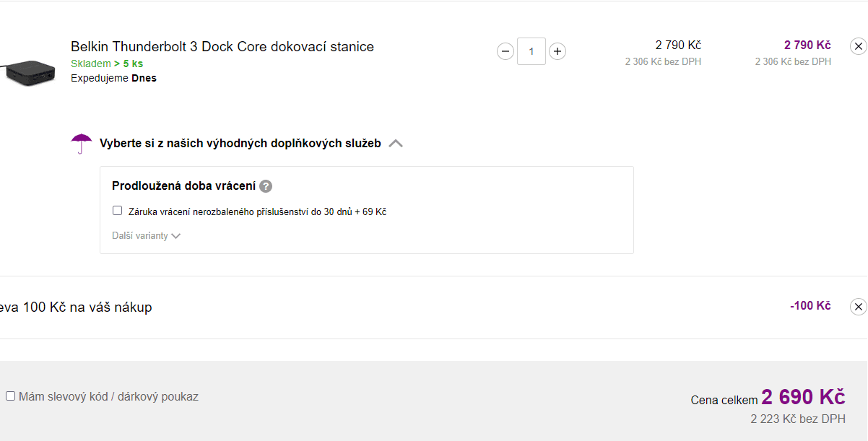Enable the 30-day return guarantee checkbox

point(117,211)
